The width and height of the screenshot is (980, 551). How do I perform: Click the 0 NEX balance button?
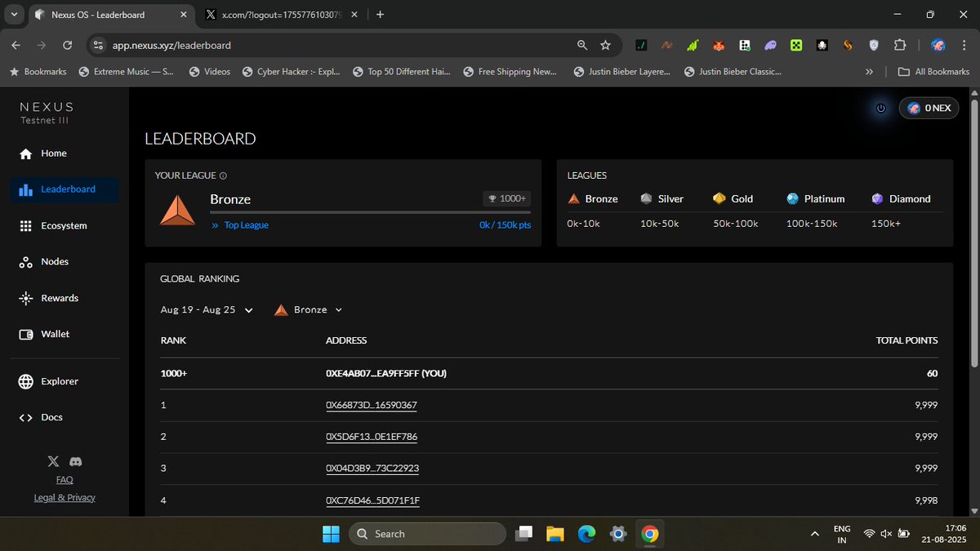929,109
